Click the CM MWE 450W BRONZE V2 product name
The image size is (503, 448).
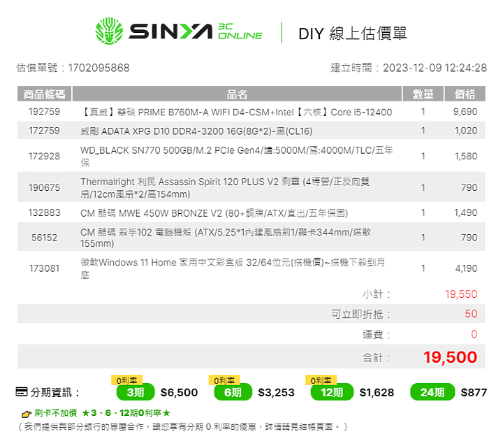click(x=214, y=213)
